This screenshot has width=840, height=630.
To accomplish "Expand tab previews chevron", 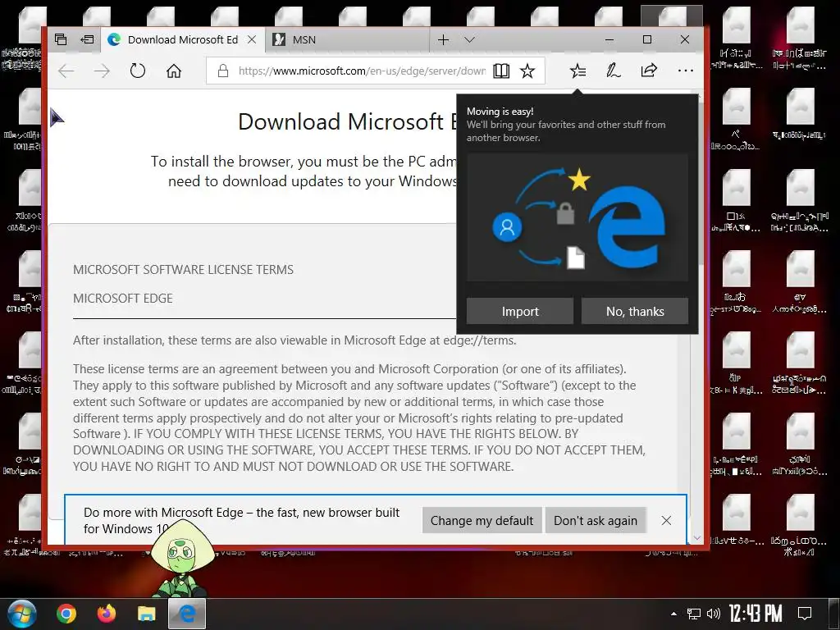I will click(x=469, y=39).
